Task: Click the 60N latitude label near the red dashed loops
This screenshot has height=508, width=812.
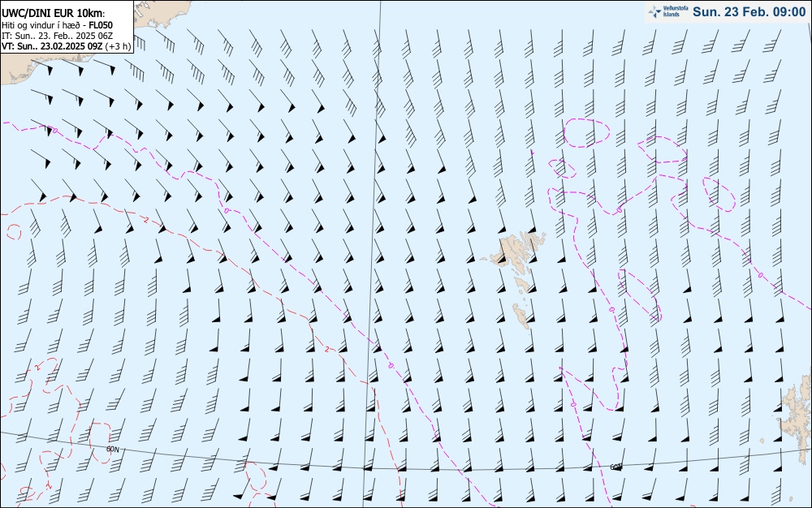Action: click(112, 449)
